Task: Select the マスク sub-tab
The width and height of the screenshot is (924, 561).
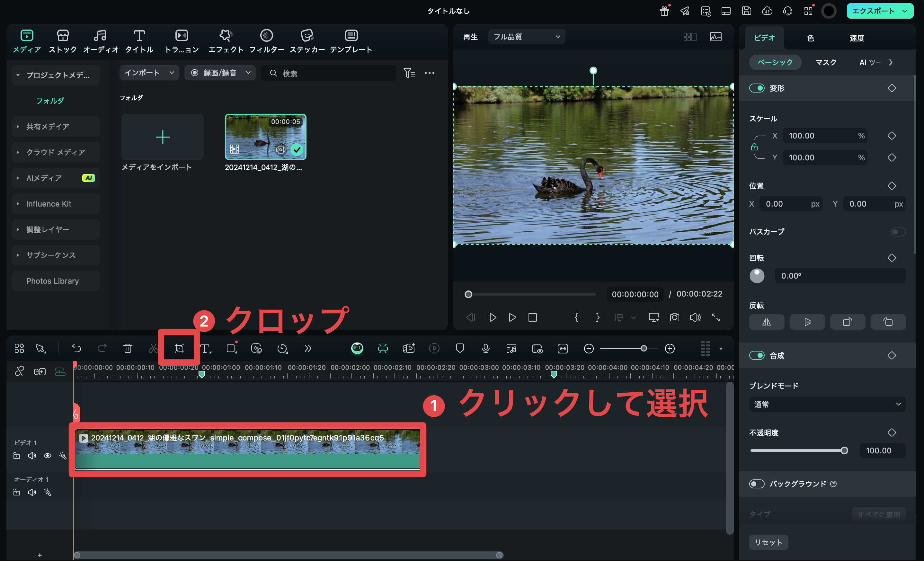Action: (x=826, y=62)
